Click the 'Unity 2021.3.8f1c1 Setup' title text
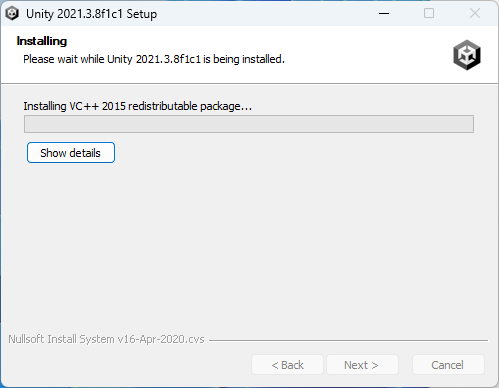 [x=91, y=14]
